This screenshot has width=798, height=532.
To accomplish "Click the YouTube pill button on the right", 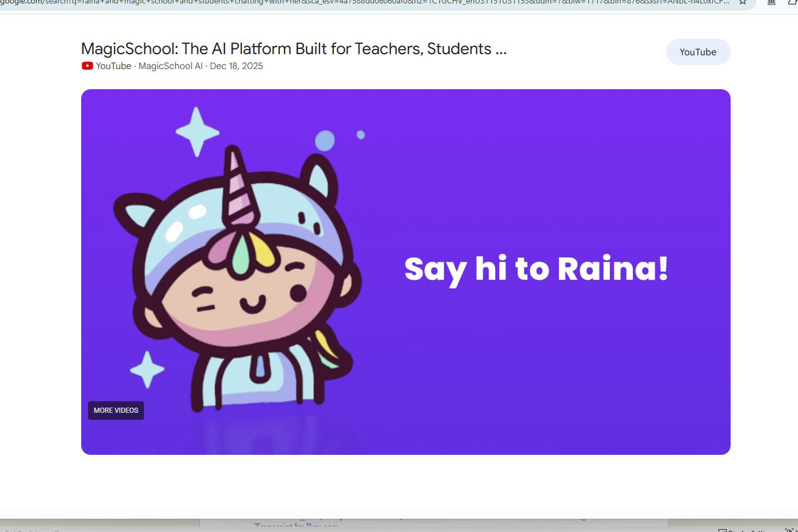I will click(698, 52).
